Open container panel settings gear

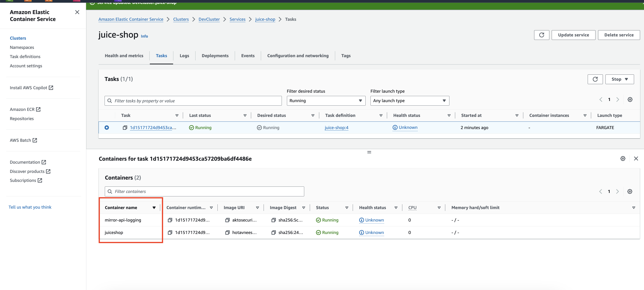pos(623,158)
